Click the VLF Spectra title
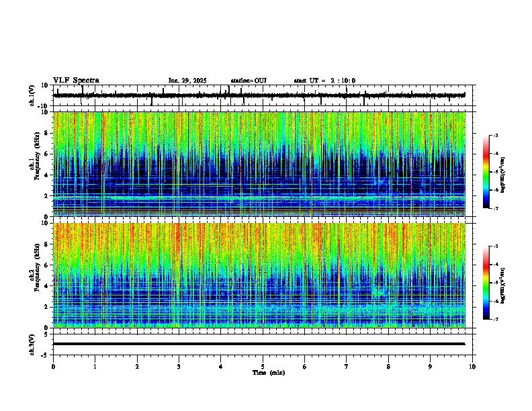The width and height of the screenshot is (532, 411). pyautogui.click(x=76, y=81)
